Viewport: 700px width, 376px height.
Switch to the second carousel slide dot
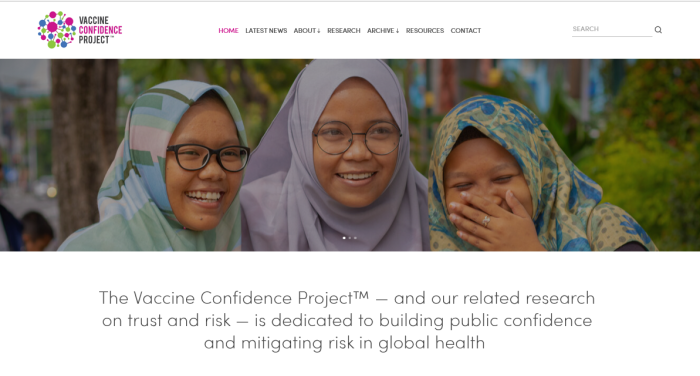click(x=350, y=238)
